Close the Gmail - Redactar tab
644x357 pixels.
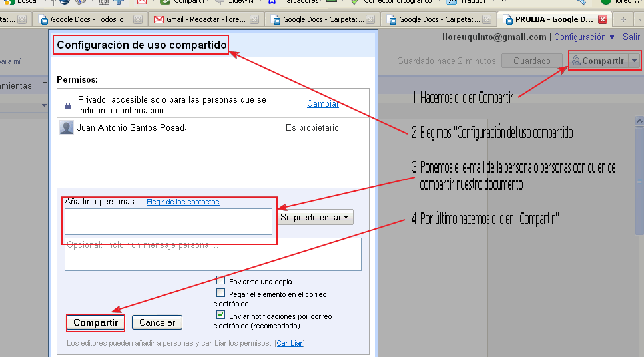click(x=254, y=19)
